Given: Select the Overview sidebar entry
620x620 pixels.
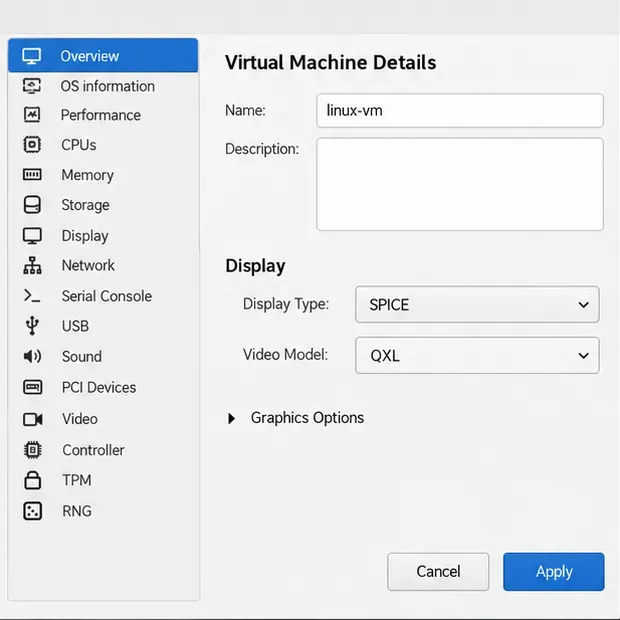Looking at the screenshot, I should coord(103,55).
